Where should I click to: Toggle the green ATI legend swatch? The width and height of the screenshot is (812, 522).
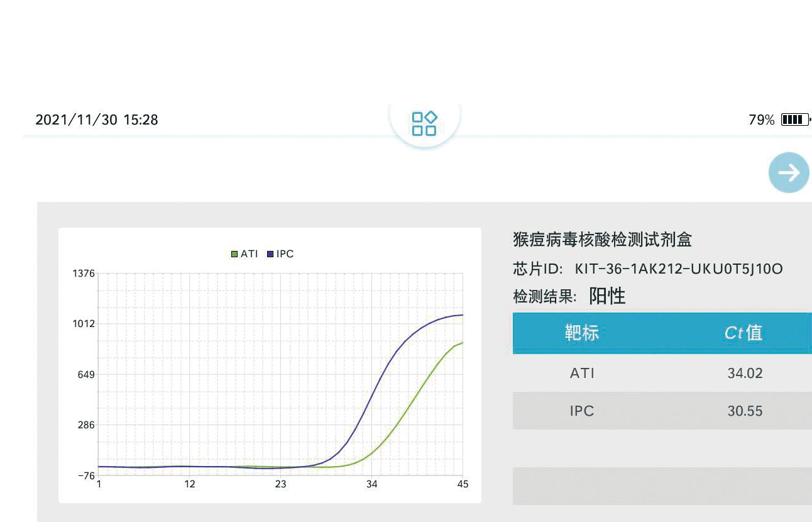pos(234,254)
